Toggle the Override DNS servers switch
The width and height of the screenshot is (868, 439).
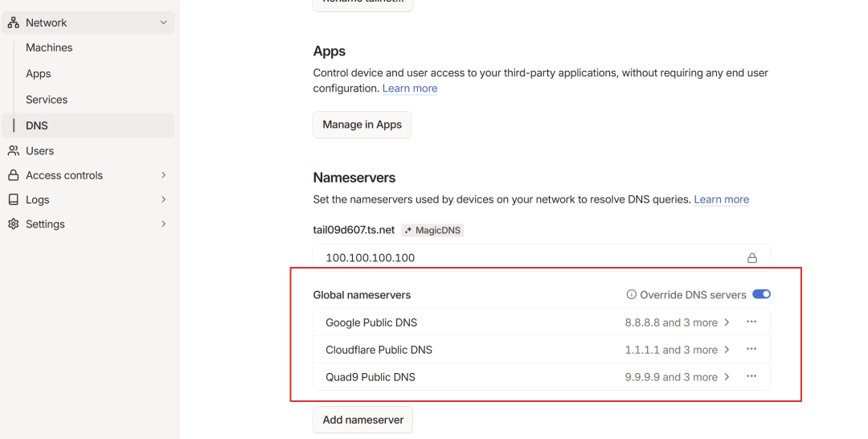coord(761,294)
